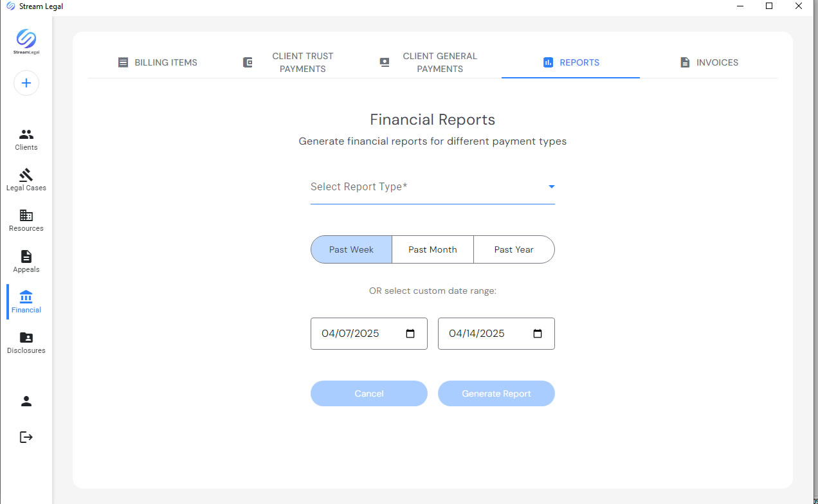Switch to Client General Payments tab
This screenshot has width=818, height=504.
(x=433, y=62)
